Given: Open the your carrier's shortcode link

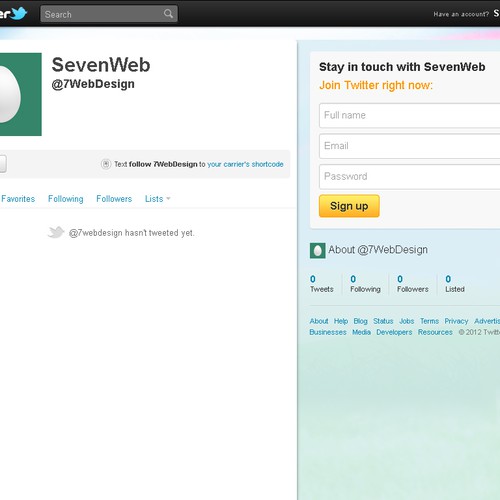Looking at the screenshot, I should click(245, 164).
